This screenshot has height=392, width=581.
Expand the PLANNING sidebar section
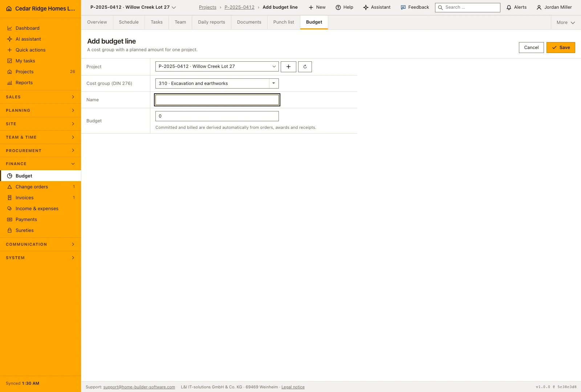pyautogui.click(x=40, y=110)
